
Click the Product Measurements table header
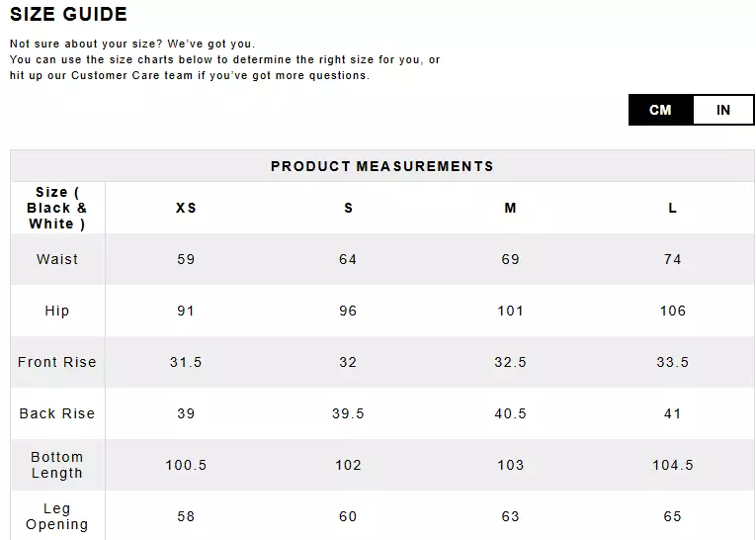tap(381, 166)
